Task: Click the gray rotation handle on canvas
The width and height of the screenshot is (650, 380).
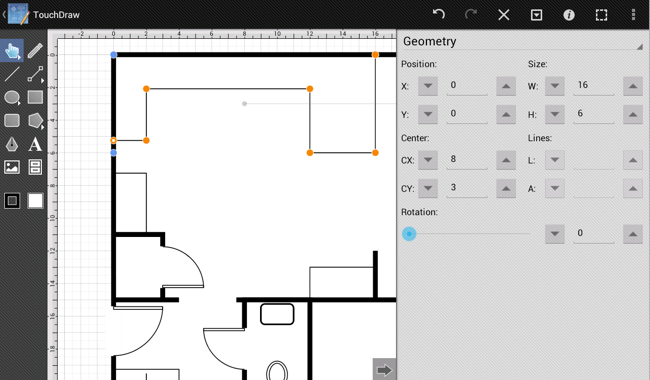Action: [245, 104]
